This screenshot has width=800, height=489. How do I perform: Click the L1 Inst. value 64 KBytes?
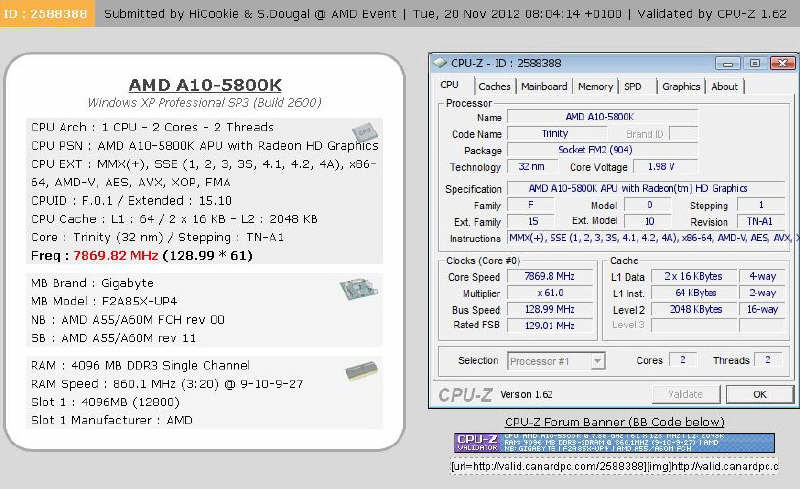(x=694, y=293)
